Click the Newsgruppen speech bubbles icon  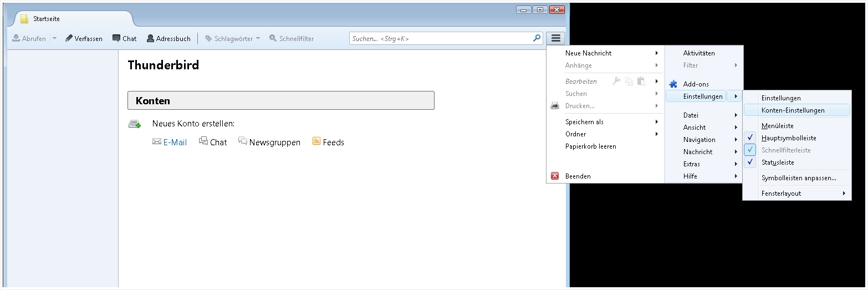click(x=243, y=141)
